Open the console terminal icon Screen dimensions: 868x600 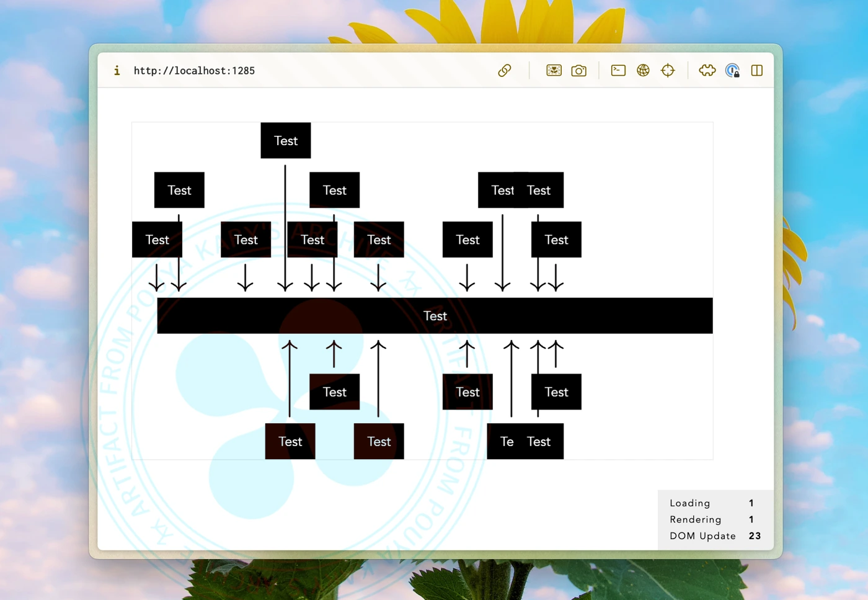[x=618, y=71]
